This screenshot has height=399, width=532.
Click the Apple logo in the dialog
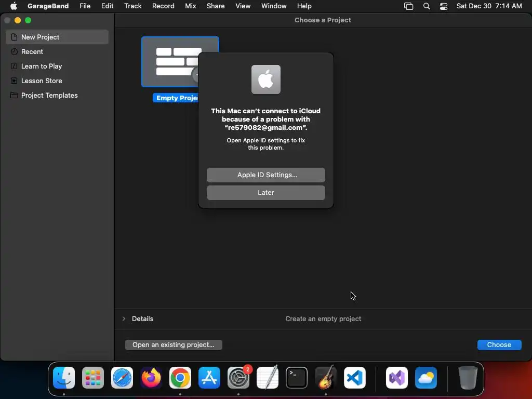coord(265,79)
